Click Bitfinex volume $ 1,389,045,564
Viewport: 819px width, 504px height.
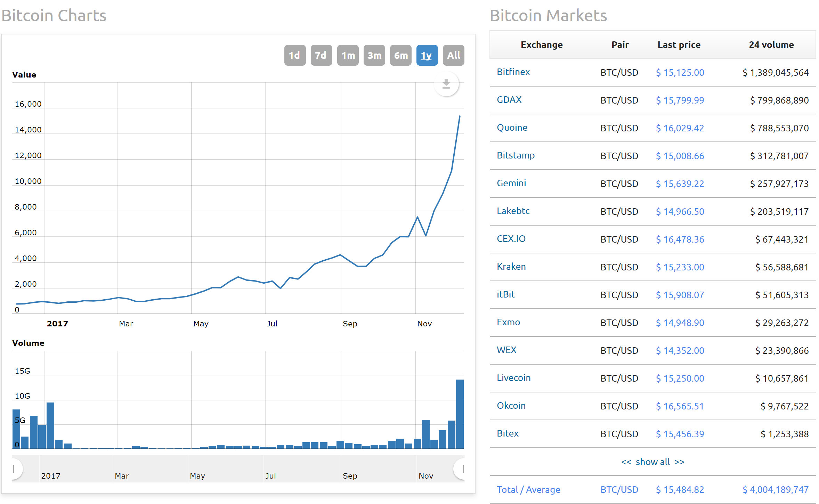(776, 72)
